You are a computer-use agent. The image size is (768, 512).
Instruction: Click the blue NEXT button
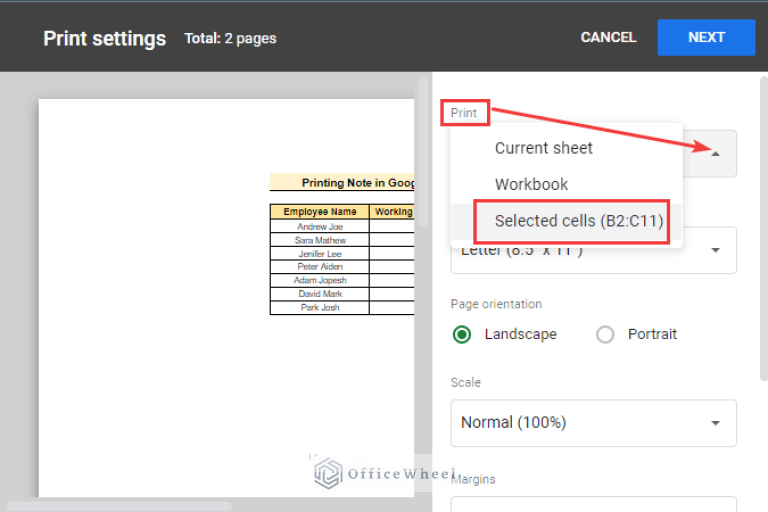tap(706, 37)
